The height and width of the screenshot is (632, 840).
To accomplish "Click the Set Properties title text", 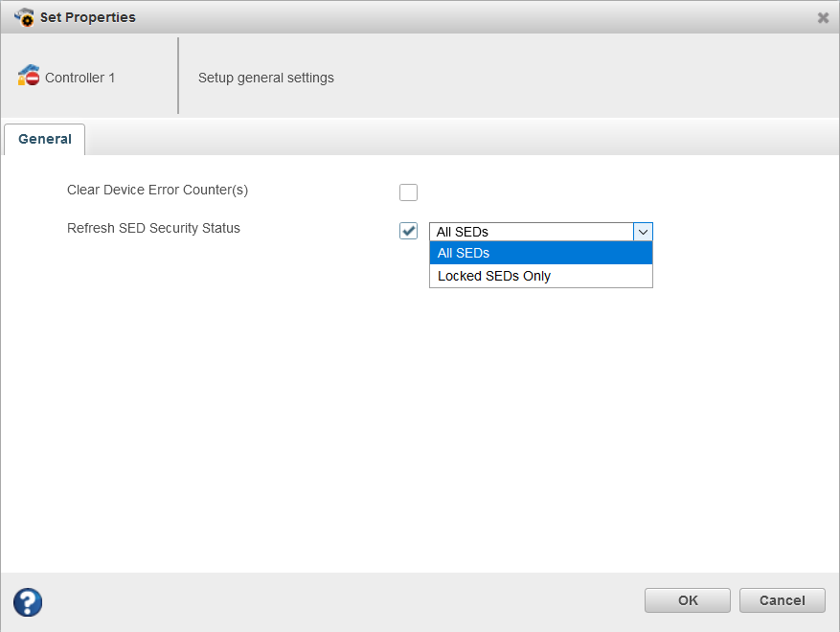I will point(88,17).
